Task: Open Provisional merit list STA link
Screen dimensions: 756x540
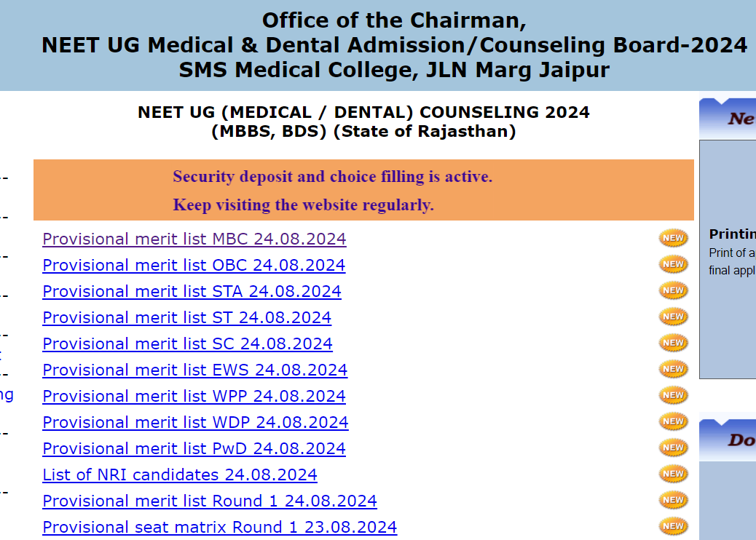Action: tap(192, 291)
